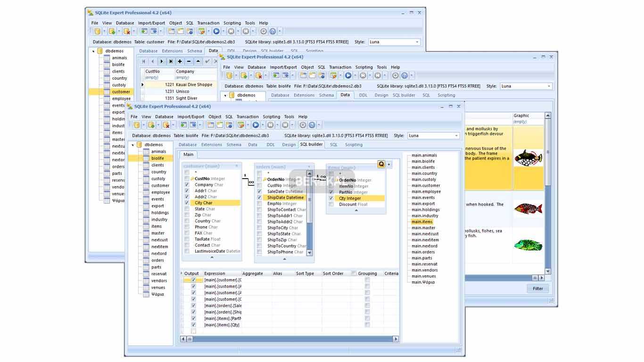
Task: Open the Transaction menu in front window
Action: tap(248, 116)
